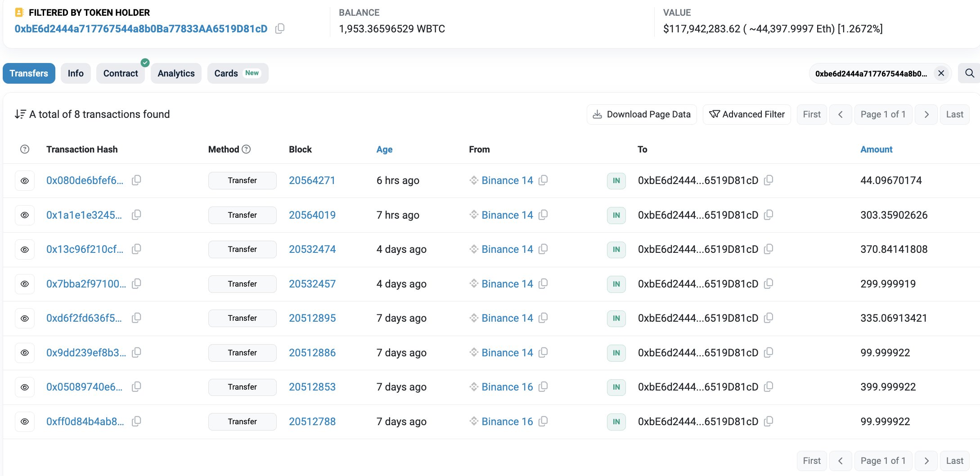Copy hash 0x13c96f210cf to clipboard
The height and width of the screenshot is (476, 980).
pos(136,249)
